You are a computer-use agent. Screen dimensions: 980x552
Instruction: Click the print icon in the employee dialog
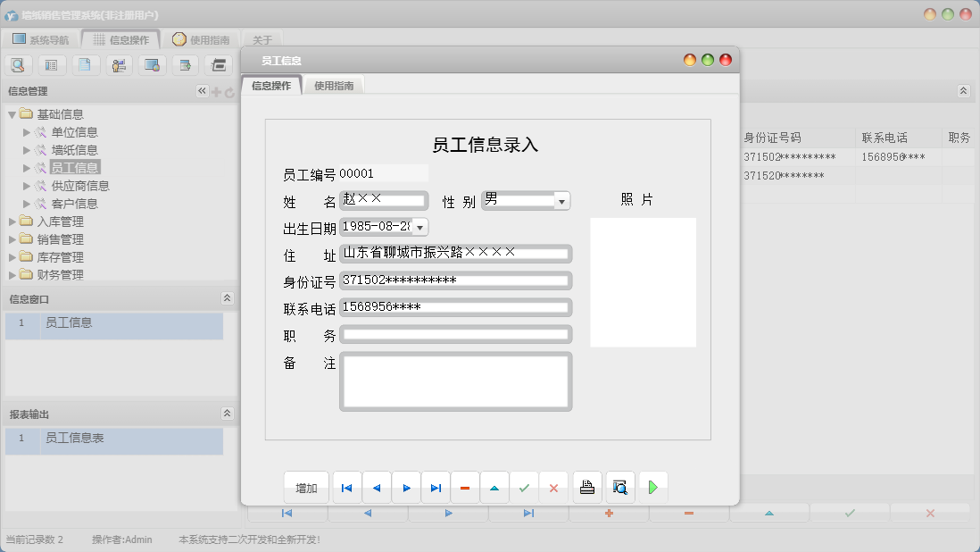coord(587,487)
